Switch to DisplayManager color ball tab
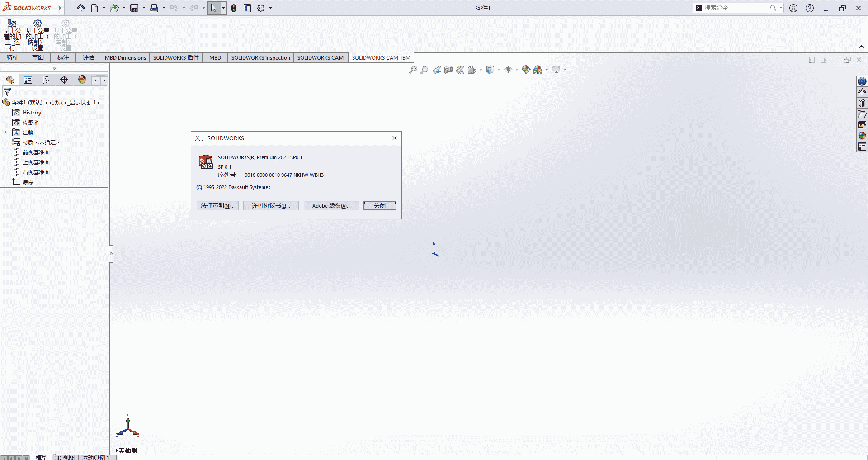 pyautogui.click(x=82, y=80)
